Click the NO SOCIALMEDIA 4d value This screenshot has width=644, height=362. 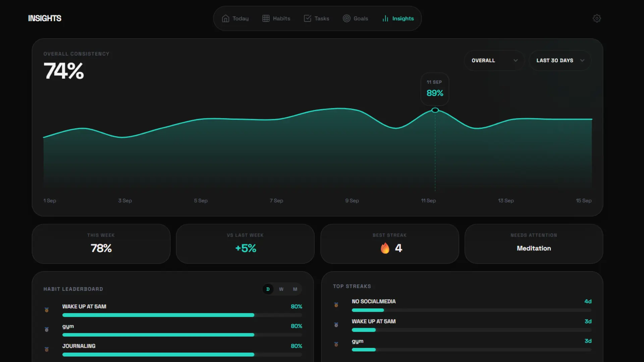tap(588, 301)
